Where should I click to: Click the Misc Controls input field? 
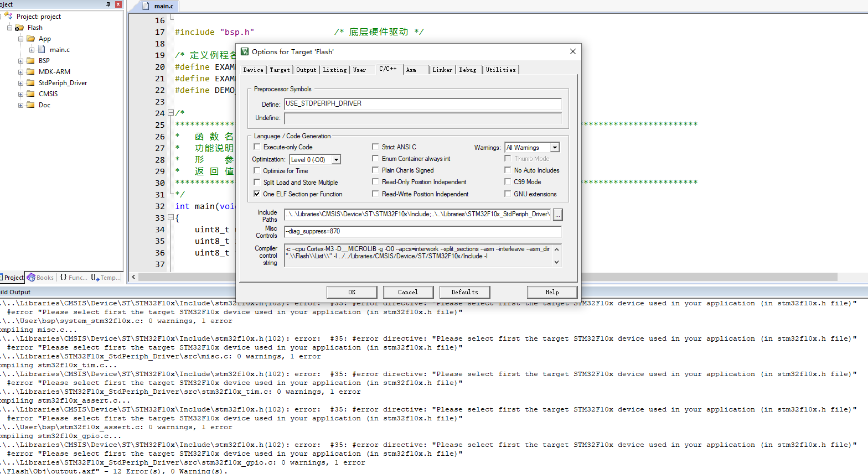click(423, 232)
